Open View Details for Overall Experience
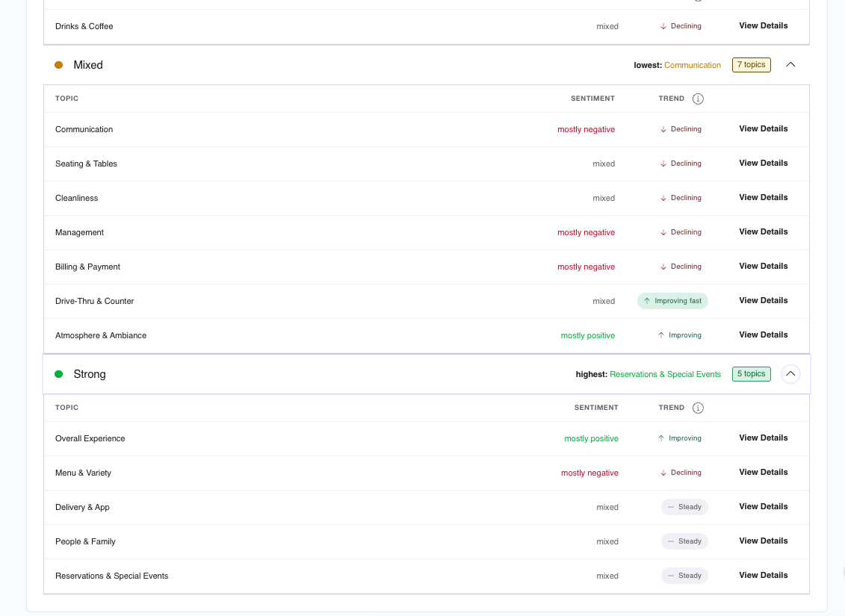 (763, 438)
